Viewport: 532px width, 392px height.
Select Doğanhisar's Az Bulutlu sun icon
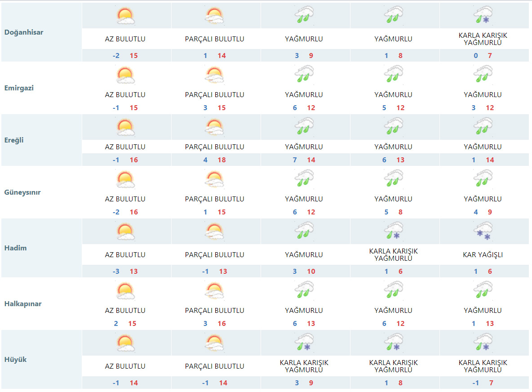coord(125,16)
